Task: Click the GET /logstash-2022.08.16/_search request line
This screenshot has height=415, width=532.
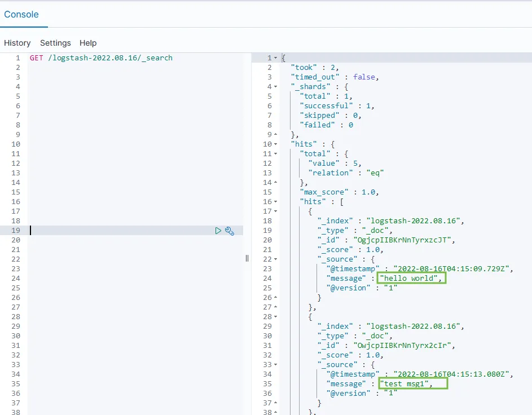Action: pyautogui.click(x=101, y=58)
